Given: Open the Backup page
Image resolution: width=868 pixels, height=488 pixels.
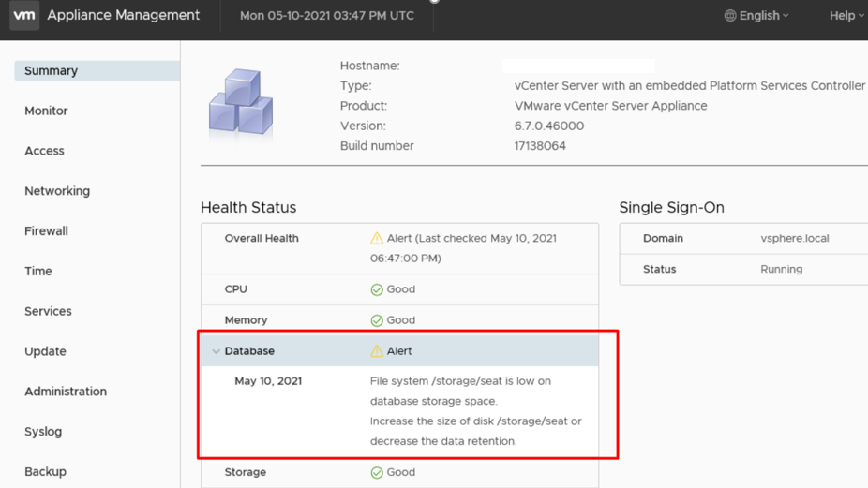Looking at the screenshot, I should click(x=45, y=472).
